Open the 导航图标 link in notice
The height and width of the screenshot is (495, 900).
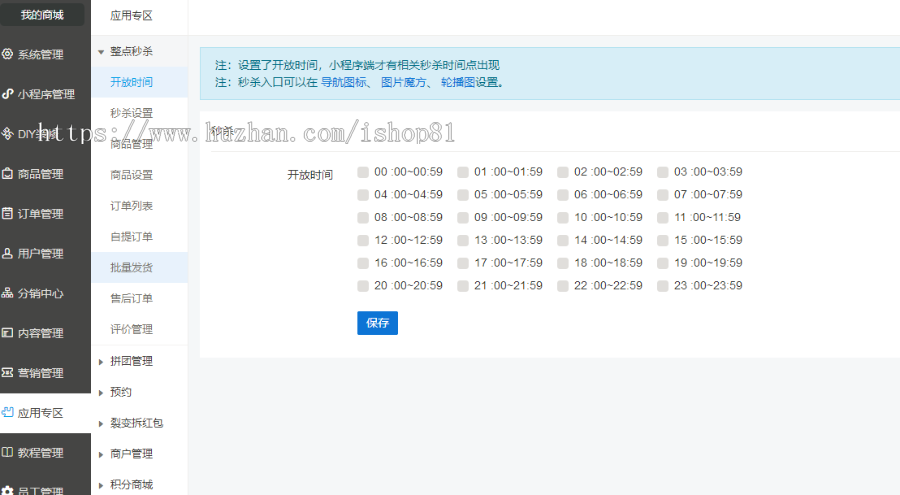[342, 83]
